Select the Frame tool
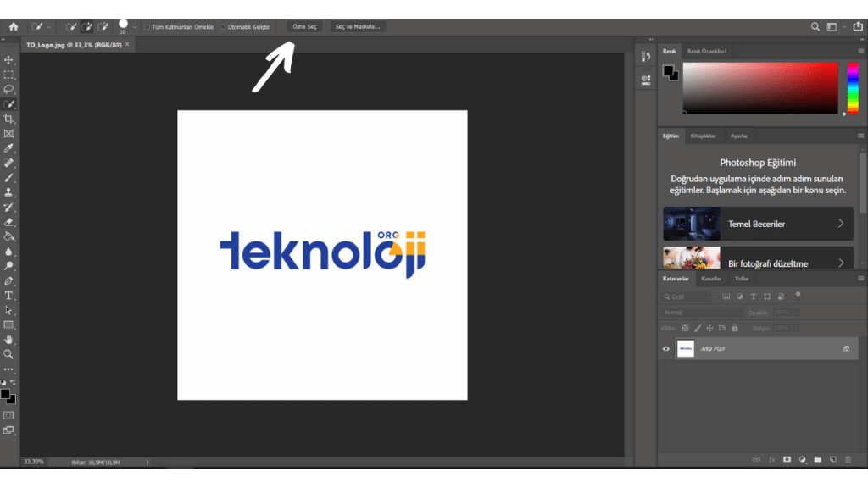The height and width of the screenshot is (488, 868). (8, 133)
